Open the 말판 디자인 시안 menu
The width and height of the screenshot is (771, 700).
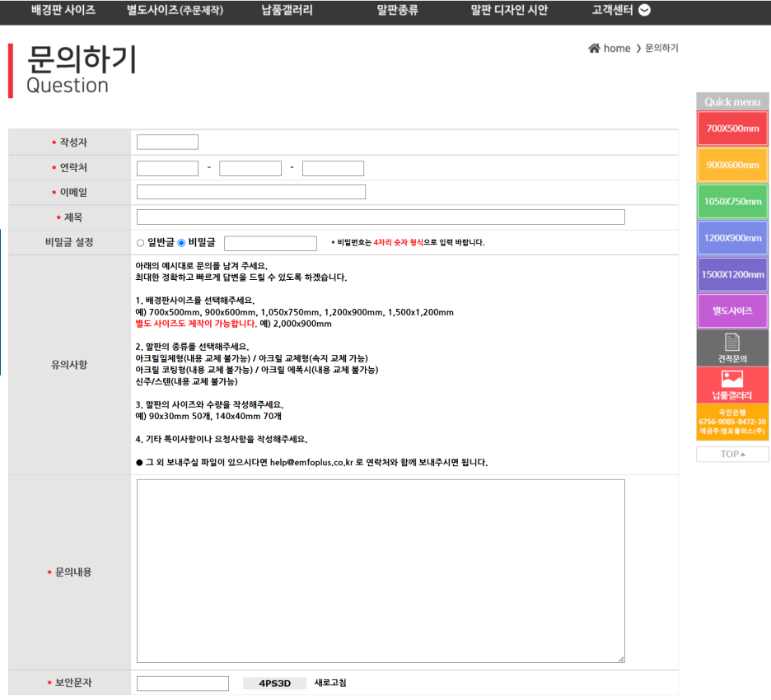coord(509,10)
